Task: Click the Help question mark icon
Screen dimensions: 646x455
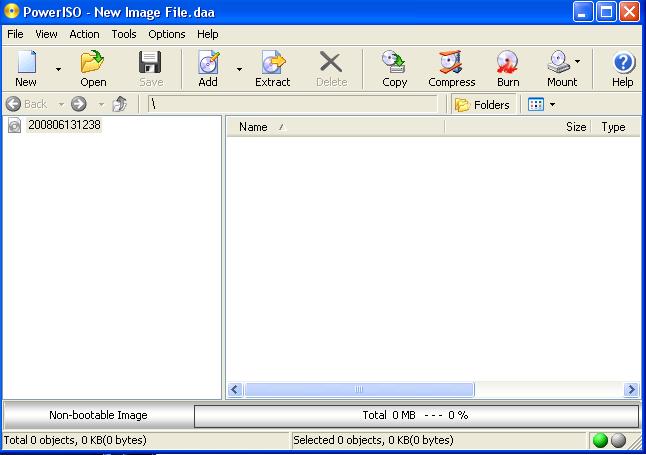Action: point(624,63)
